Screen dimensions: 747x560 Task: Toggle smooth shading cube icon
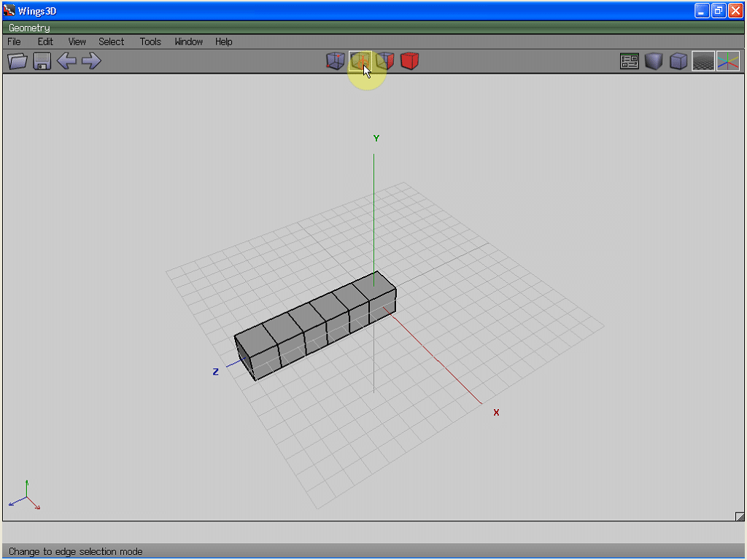[x=654, y=61]
